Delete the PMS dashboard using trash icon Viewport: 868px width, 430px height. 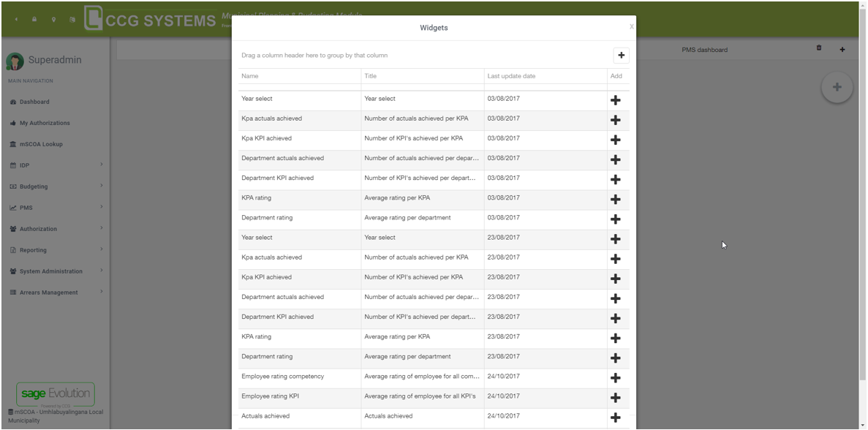pos(819,48)
